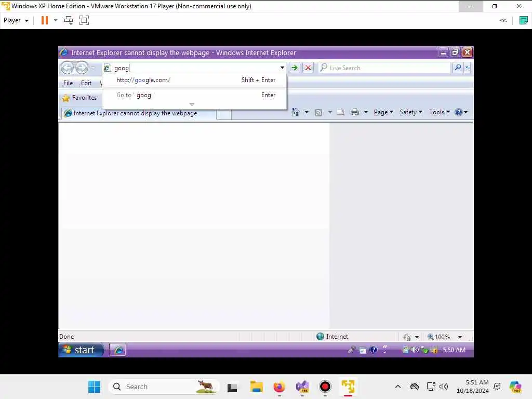The height and width of the screenshot is (399, 532).
Task: Click the Read Mail envelope icon
Action: coord(340,112)
